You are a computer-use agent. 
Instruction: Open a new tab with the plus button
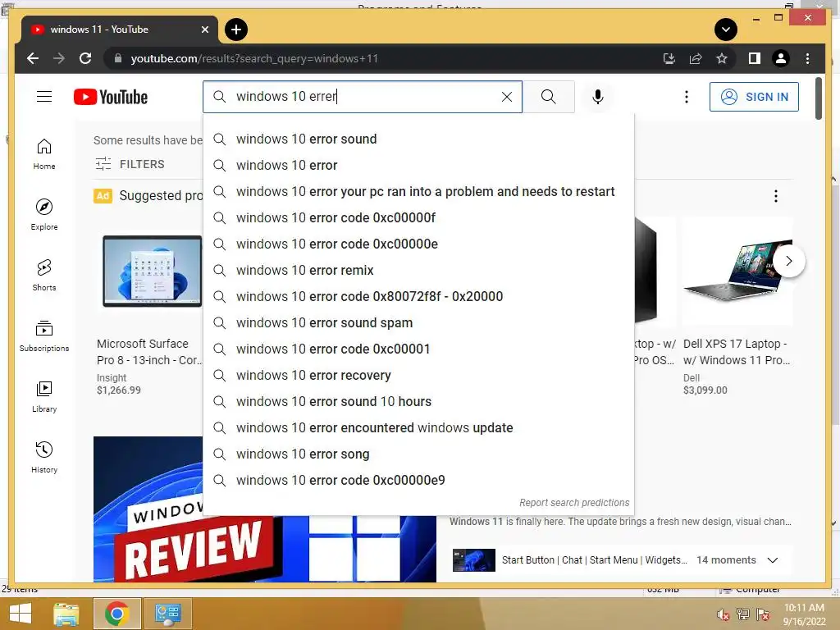coord(236,30)
